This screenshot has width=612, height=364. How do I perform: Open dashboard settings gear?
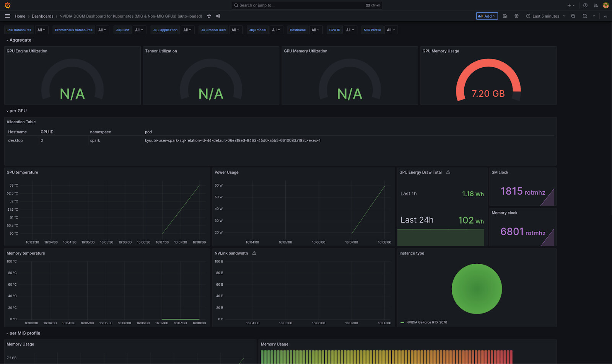click(516, 16)
